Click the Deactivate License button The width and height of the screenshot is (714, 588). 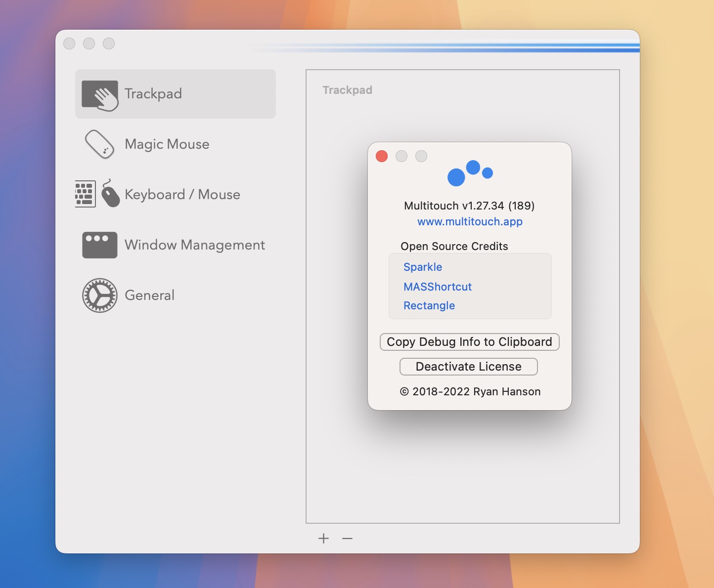tap(468, 367)
